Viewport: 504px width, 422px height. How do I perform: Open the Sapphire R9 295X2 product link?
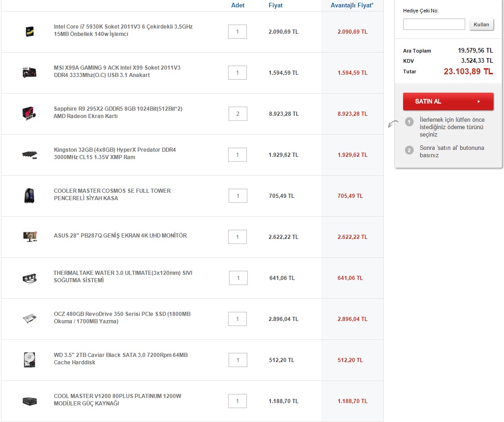point(118,113)
